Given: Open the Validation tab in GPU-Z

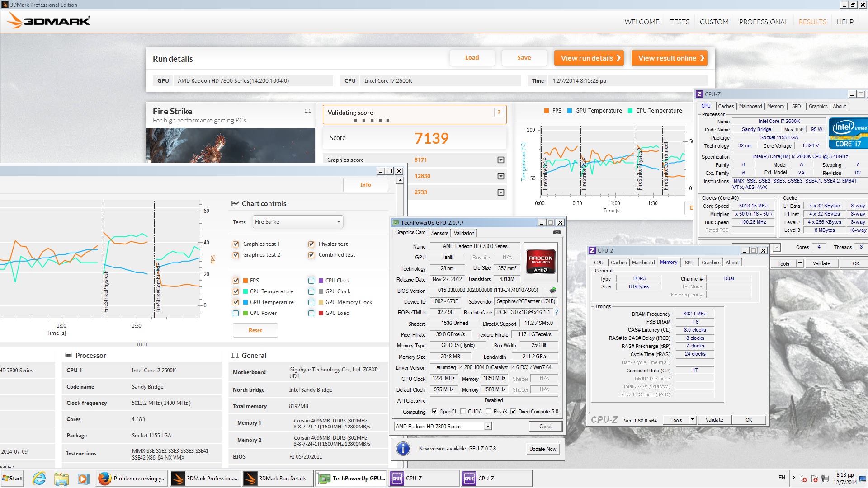Looking at the screenshot, I should click(x=464, y=233).
